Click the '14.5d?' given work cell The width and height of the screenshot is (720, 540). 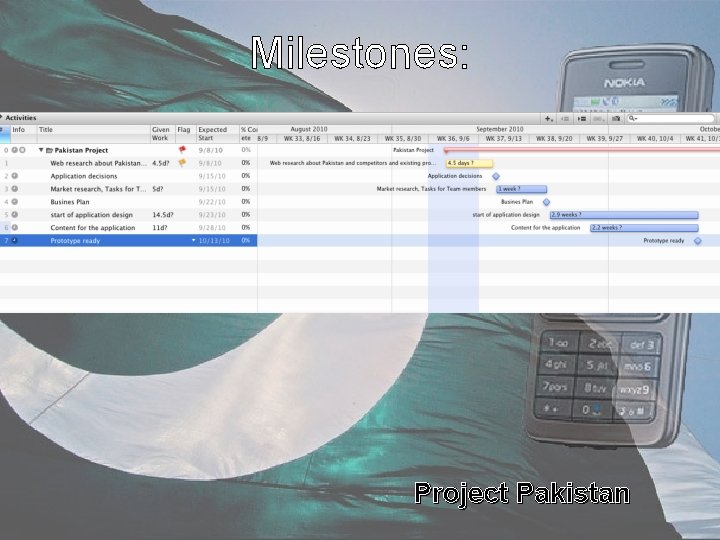[x=163, y=214]
